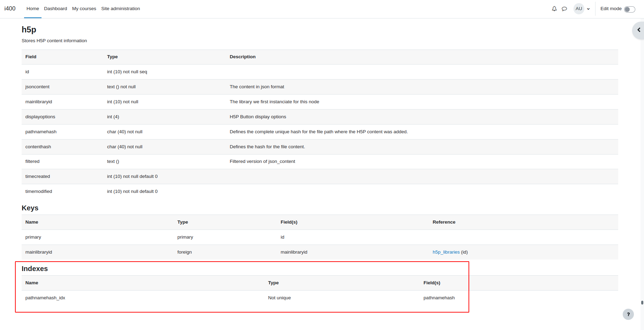Open the notifications bell
The height and width of the screenshot is (330, 644).
point(554,9)
